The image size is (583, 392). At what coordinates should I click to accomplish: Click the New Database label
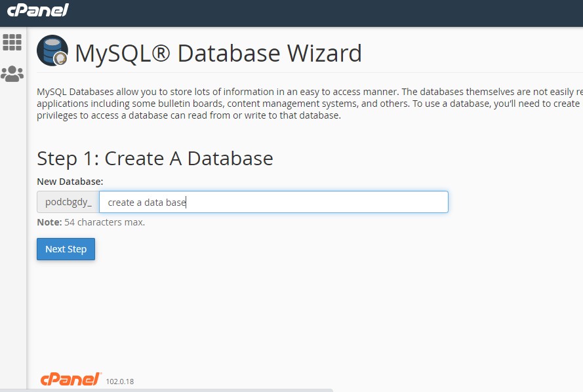click(x=70, y=182)
